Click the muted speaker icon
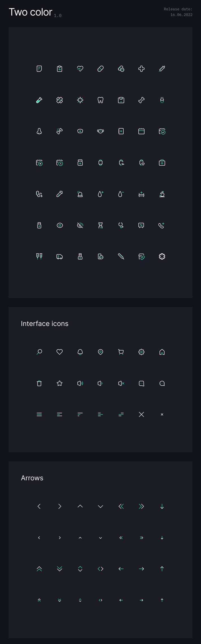Screen dimensions: 201x644 pyautogui.click(x=121, y=383)
